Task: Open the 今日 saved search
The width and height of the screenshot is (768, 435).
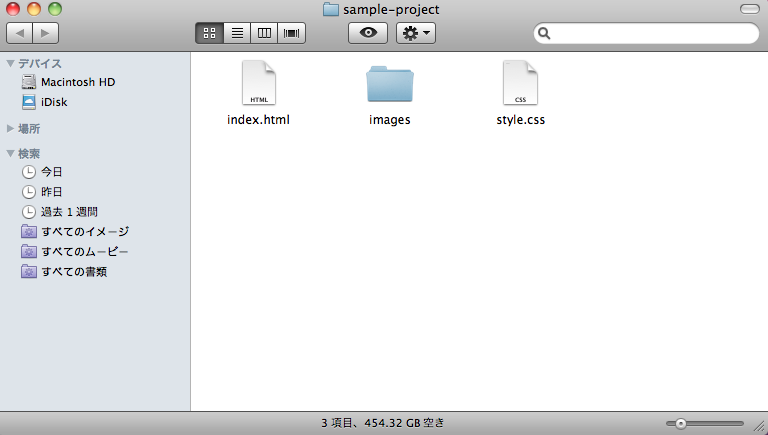Action: point(51,172)
